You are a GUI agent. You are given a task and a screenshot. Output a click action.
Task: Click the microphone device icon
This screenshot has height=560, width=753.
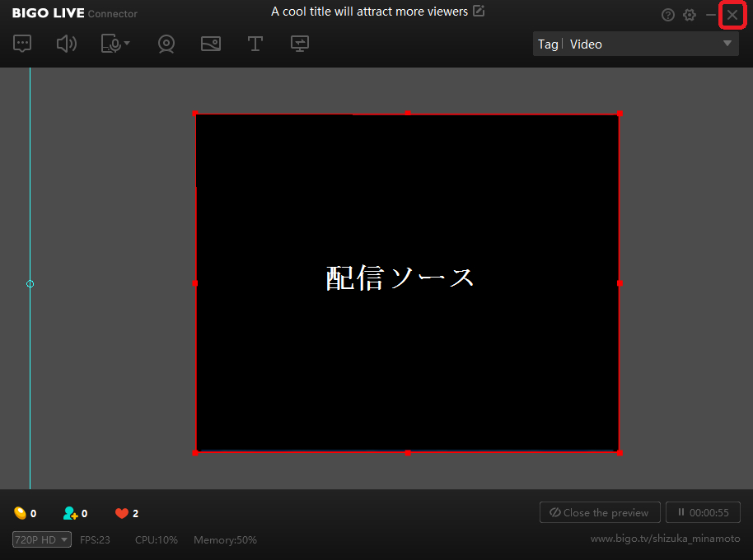[x=110, y=44]
